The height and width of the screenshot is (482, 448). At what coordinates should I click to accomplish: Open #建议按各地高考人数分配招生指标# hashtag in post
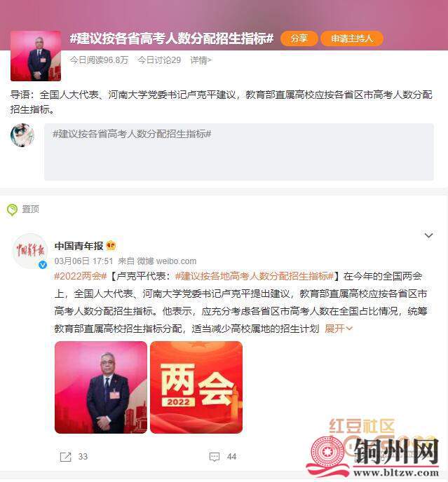(254, 276)
